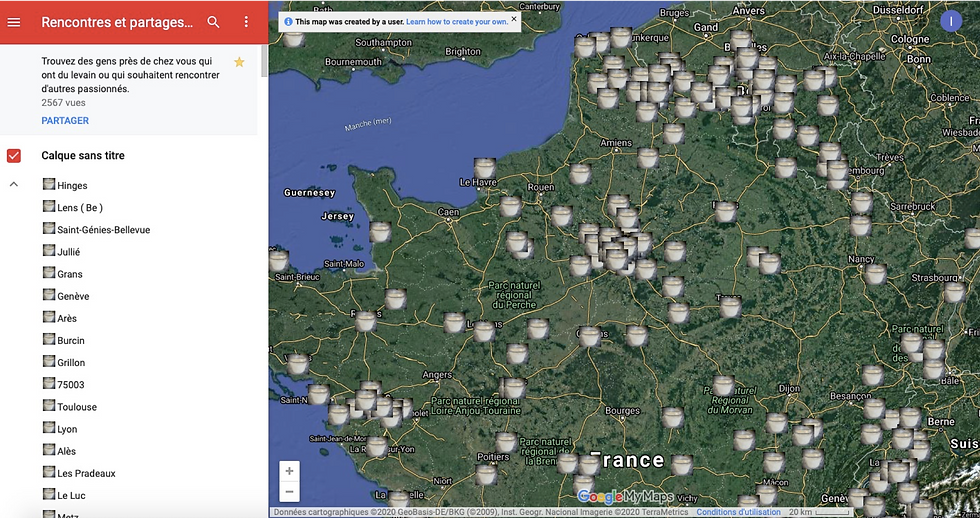The width and height of the screenshot is (980, 518).
Task: Click the jar marker near Strasbourg
Action: pos(954,292)
